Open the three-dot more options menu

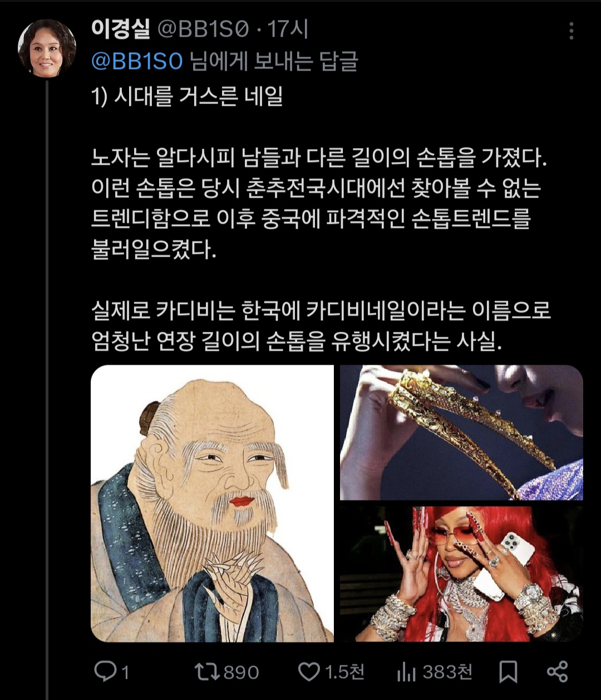[571, 31]
